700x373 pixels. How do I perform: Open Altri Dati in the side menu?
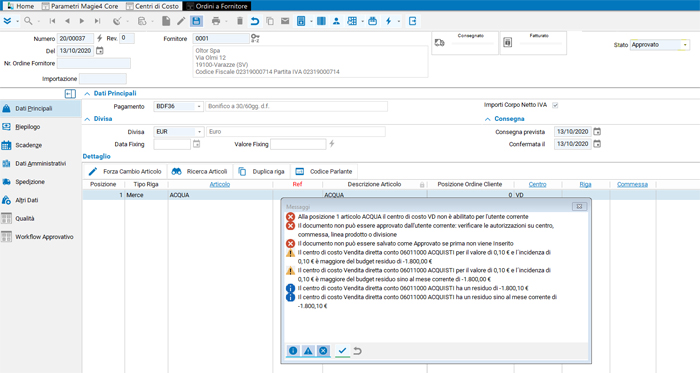point(26,200)
